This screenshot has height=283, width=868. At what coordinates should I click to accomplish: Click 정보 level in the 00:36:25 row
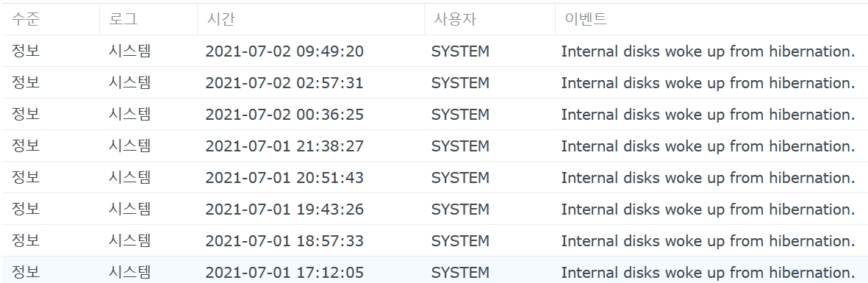[x=26, y=114]
